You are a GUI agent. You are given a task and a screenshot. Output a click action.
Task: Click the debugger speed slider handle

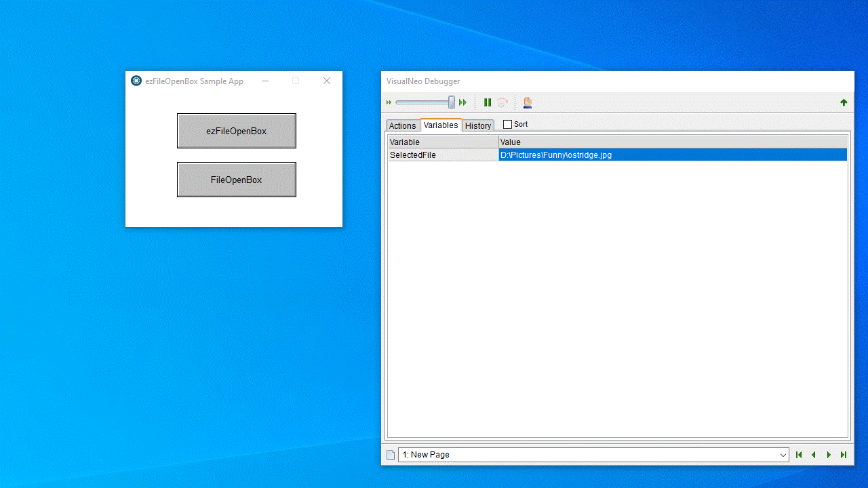(452, 102)
